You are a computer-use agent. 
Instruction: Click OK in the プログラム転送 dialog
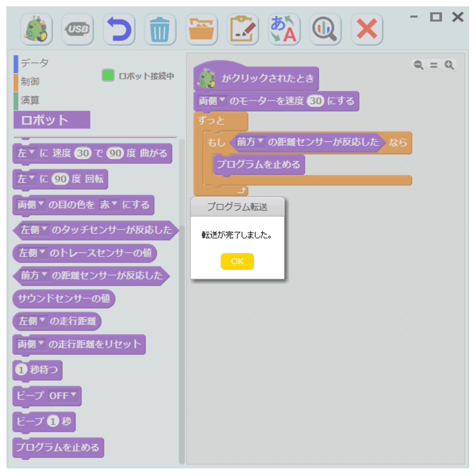click(x=237, y=261)
